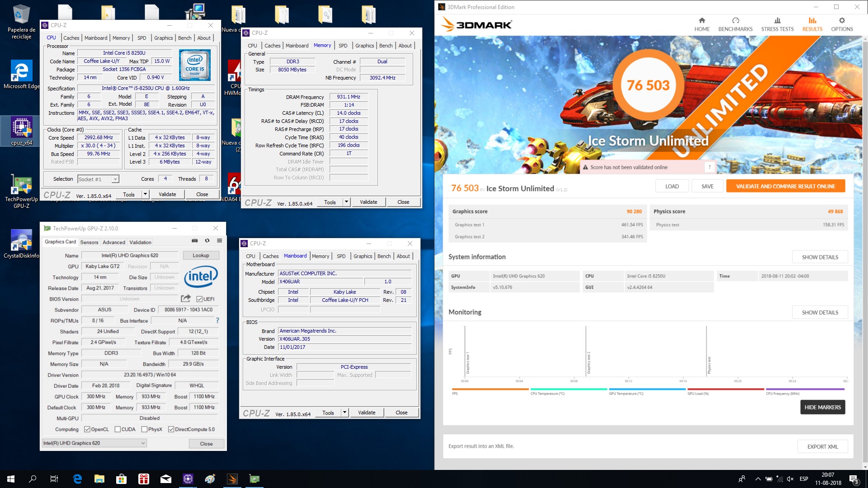
Task: Open Action Center notifications icon
Action: pos(854,479)
